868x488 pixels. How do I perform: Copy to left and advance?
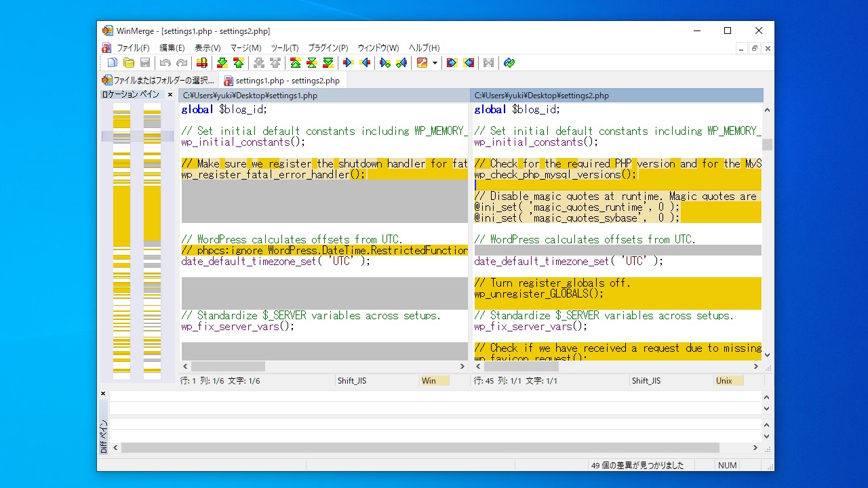click(401, 63)
